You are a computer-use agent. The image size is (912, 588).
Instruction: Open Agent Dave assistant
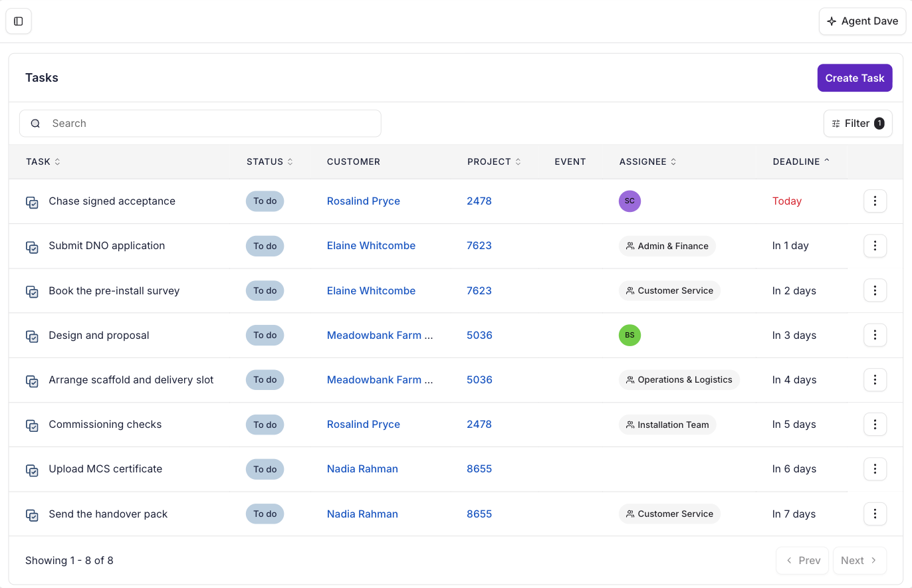pos(862,21)
